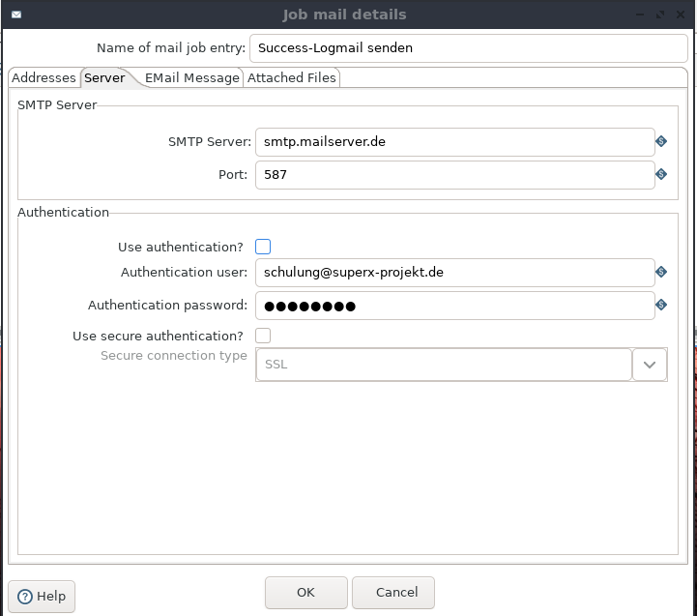Expand the Secure connection type dropdown arrow

[650, 365]
